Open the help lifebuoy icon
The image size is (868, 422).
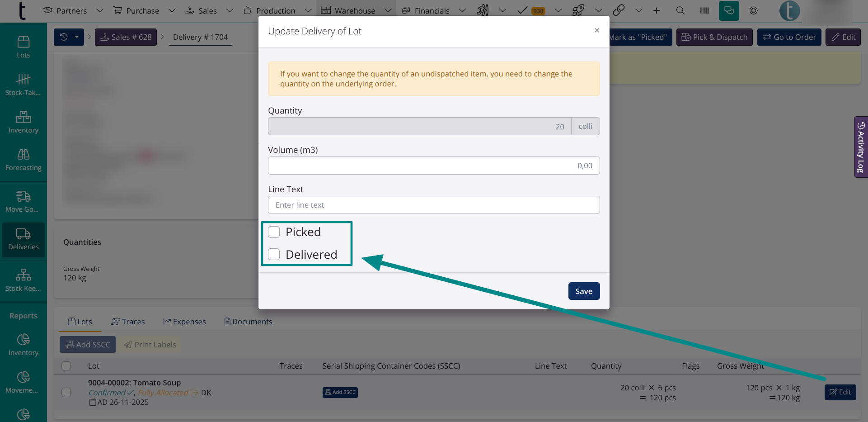[753, 10]
